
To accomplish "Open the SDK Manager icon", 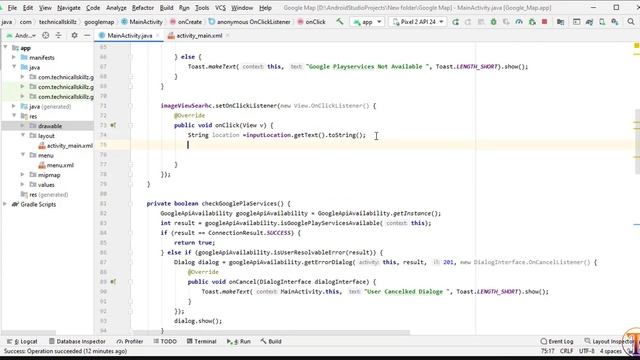I will tap(615, 22).
